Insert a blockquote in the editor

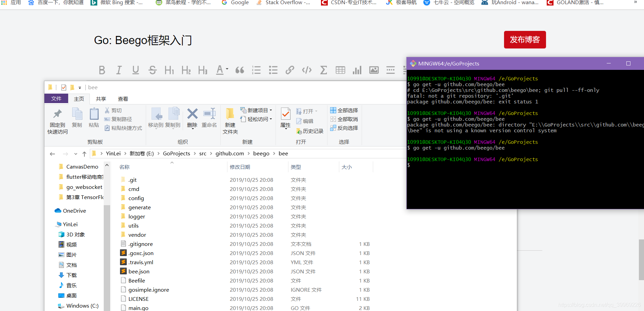tap(240, 70)
